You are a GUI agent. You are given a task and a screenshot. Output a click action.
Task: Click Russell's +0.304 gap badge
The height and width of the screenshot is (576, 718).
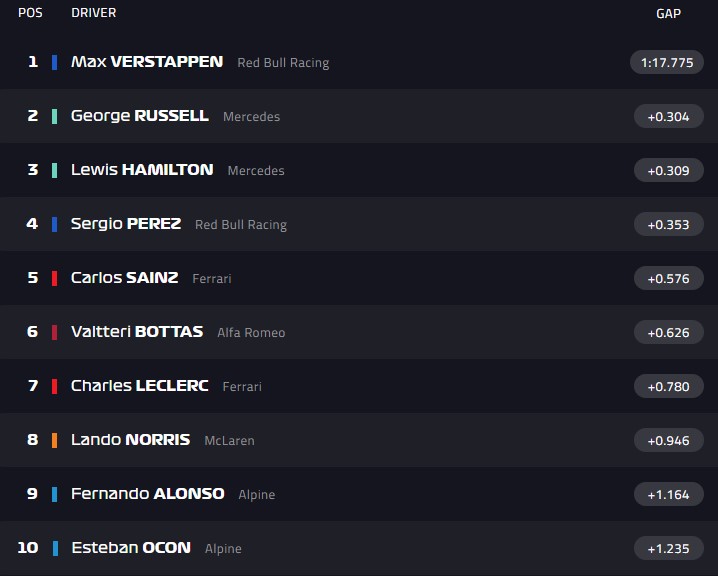tap(668, 116)
